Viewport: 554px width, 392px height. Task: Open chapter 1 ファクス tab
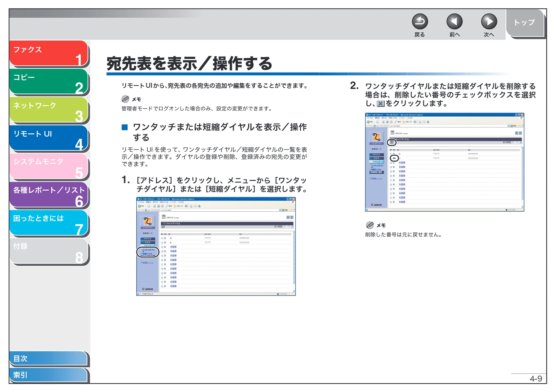[49, 53]
